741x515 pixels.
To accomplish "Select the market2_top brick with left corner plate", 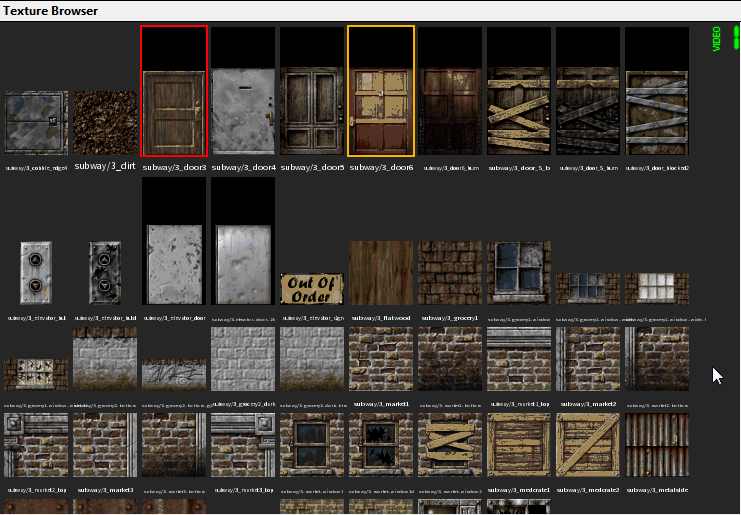I will click(36, 445).
